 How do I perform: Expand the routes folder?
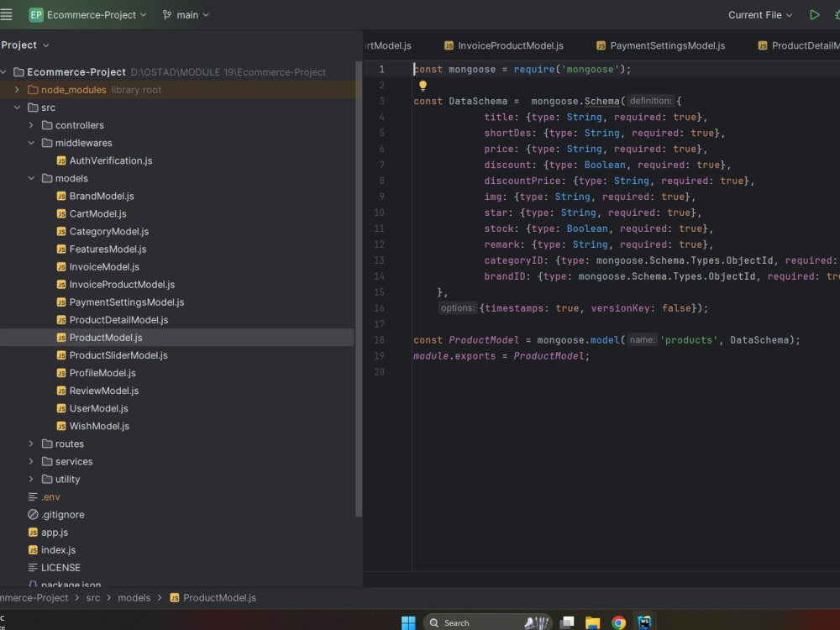pyautogui.click(x=31, y=444)
